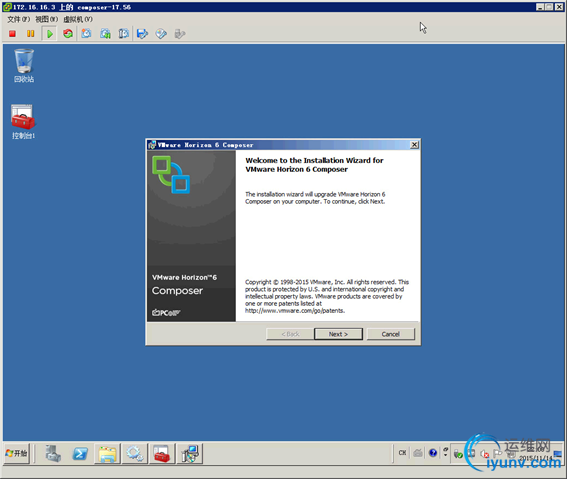Close the VMware Horizon 6 Composer dialog
Viewport: 567px width, 479px height.
point(414,145)
